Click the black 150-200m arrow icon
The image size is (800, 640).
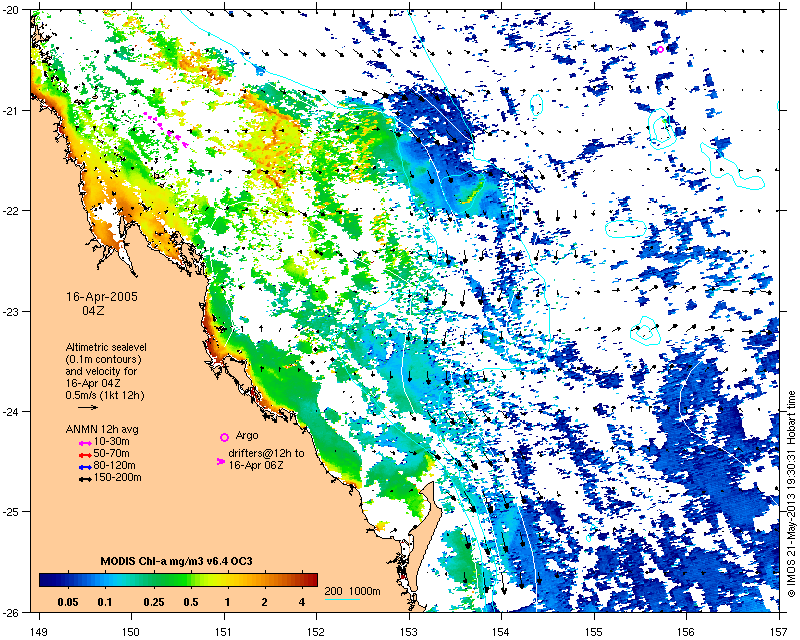pyautogui.click(x=85, y=479)
